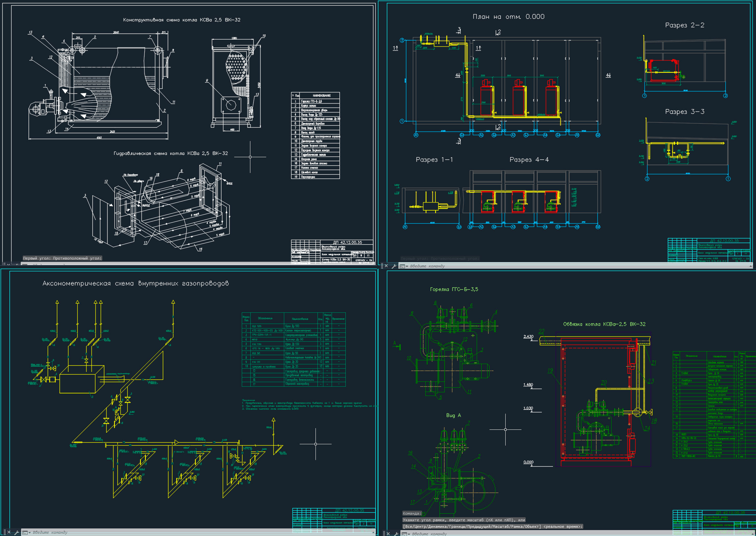Click the 'Разрез 4-4' section label
756x536 pixels.
(x=529, y=160)
